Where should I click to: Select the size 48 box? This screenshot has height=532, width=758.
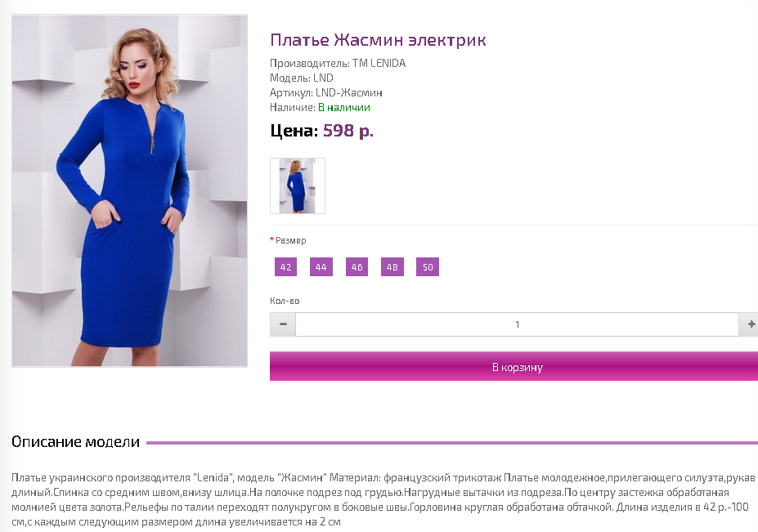point(392,266)
